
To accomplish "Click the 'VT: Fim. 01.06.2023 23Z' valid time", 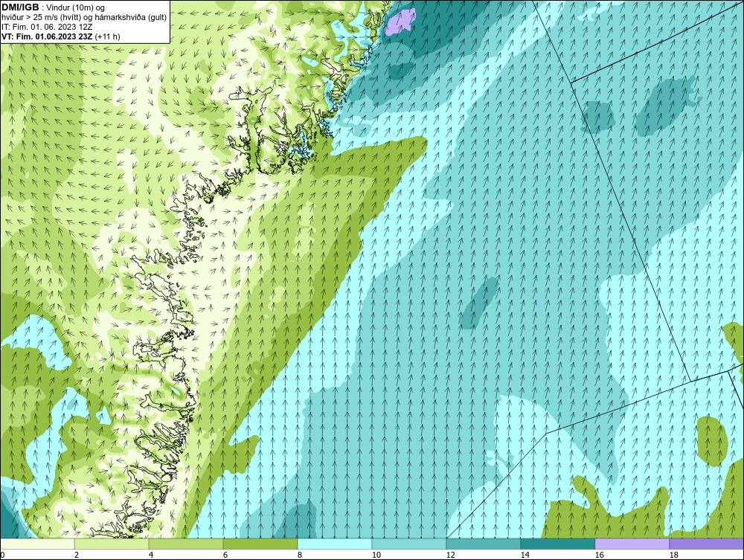I will (48, 36).
